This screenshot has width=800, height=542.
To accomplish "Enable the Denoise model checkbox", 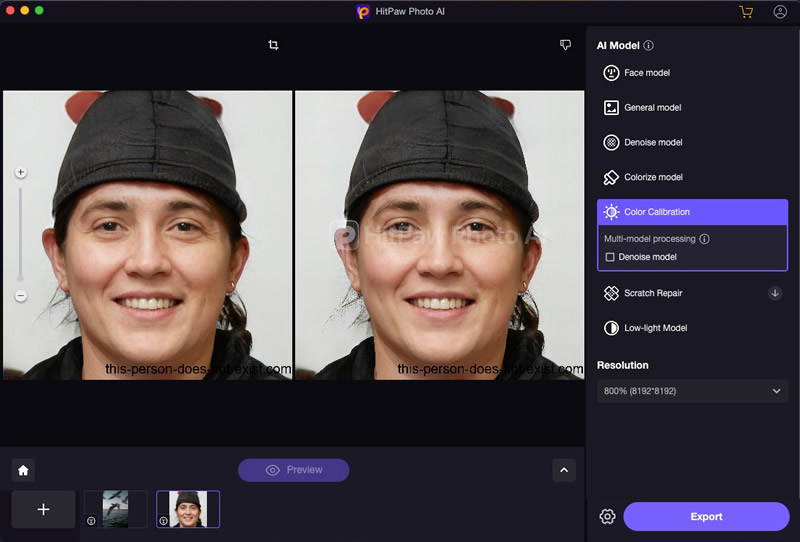I will [x=610, y=257].
